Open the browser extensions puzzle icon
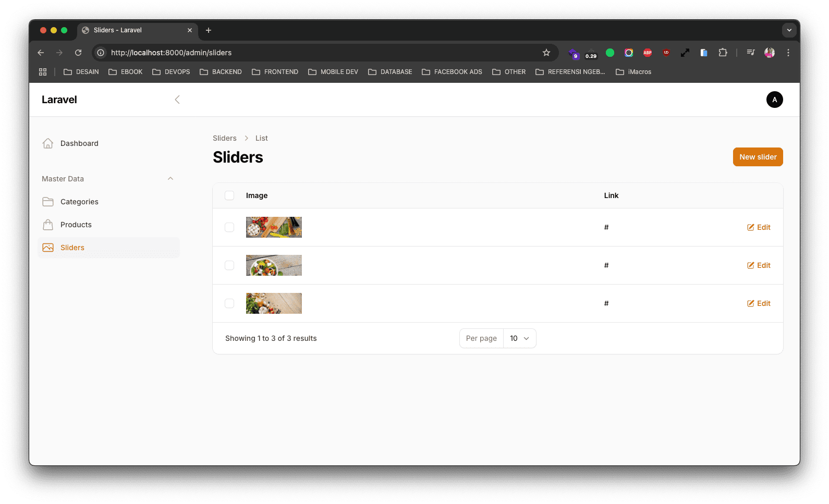This screenshot has width=829, height=504. point(723,53)
